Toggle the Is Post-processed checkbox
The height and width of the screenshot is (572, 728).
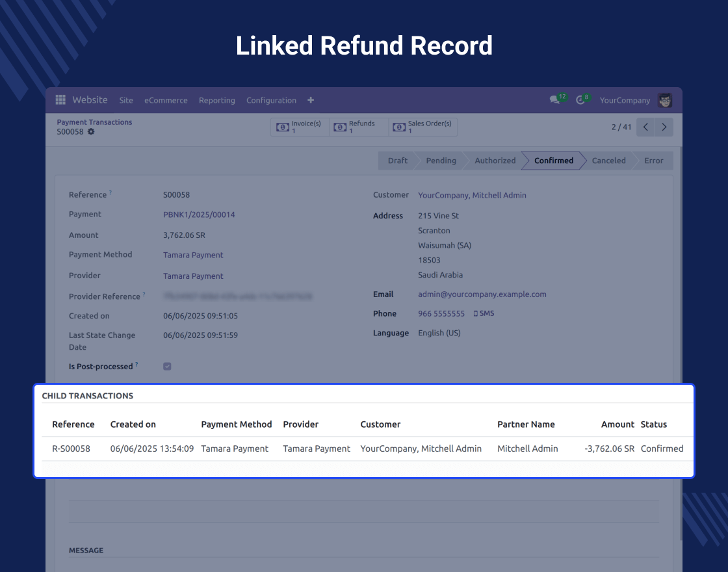[167, 367]
